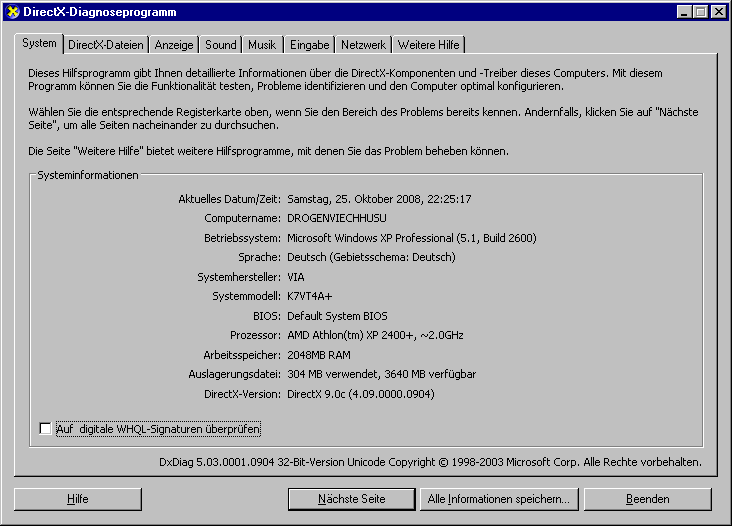Switch to the Musik tab

262,45
